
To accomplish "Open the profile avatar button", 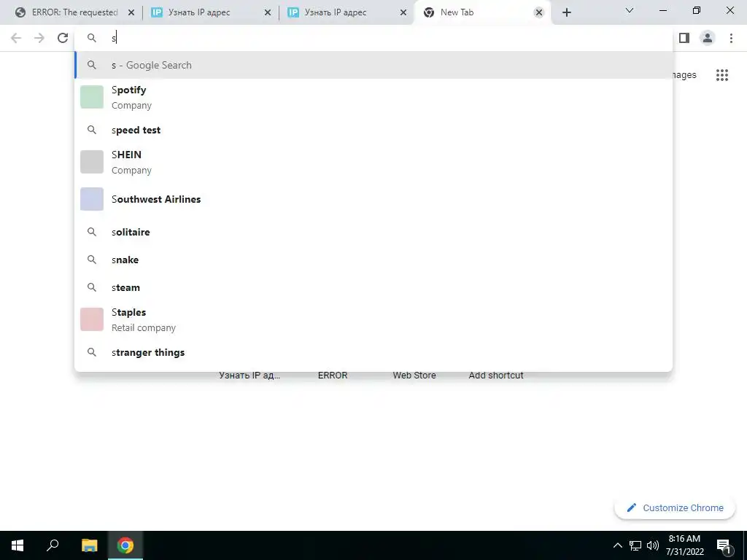I will pos(708,38).
